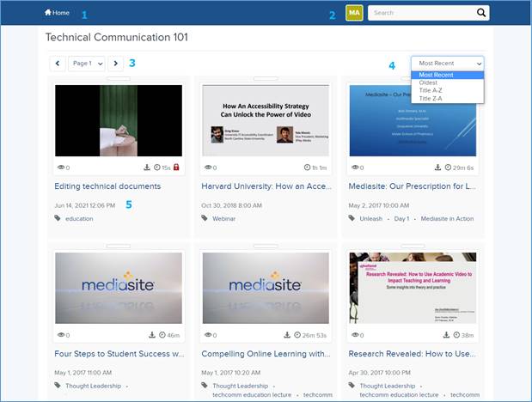Click tag icon beside Webinar

205,218
